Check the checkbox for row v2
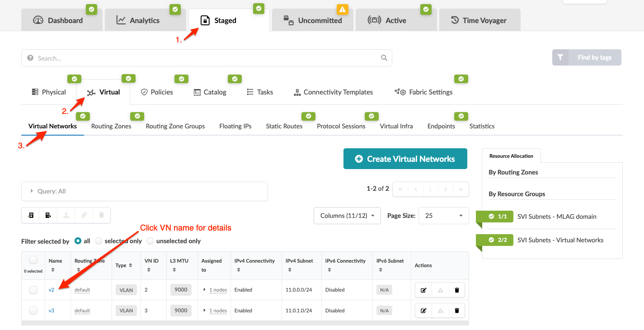This screenshot has height=330, width=644. pyautogui.click(x=33, y=290)
